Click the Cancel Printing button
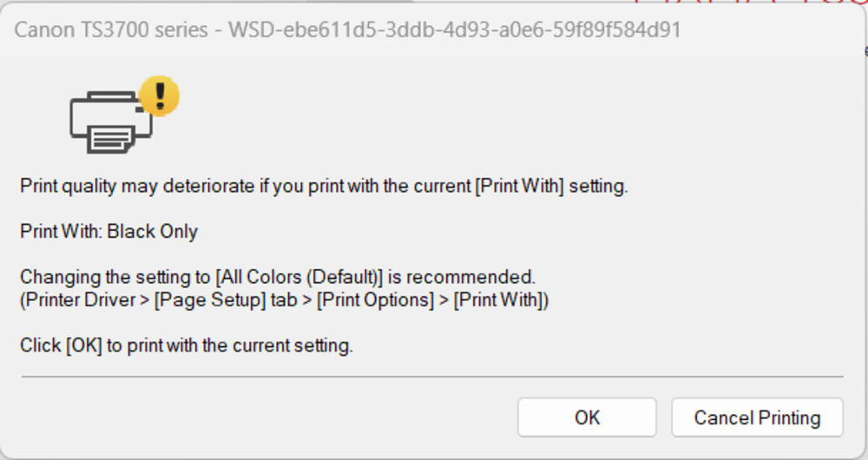 757,417
